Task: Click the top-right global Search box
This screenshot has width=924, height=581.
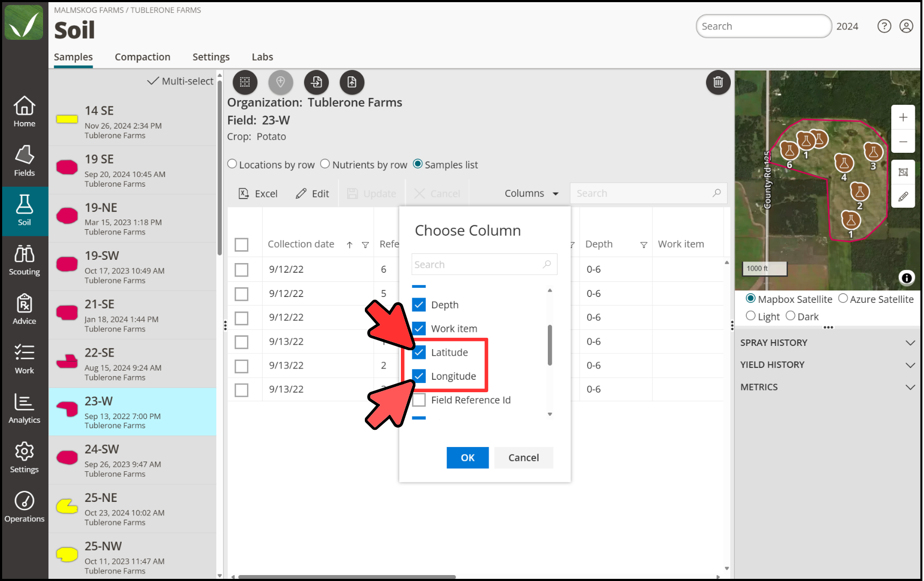Action: [764, 26]
